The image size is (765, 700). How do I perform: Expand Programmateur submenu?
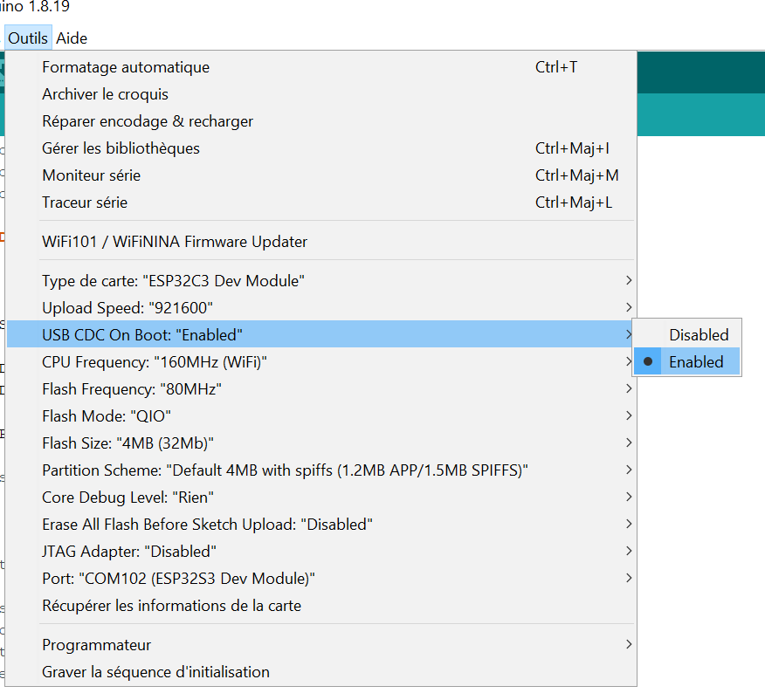(321, 645)
